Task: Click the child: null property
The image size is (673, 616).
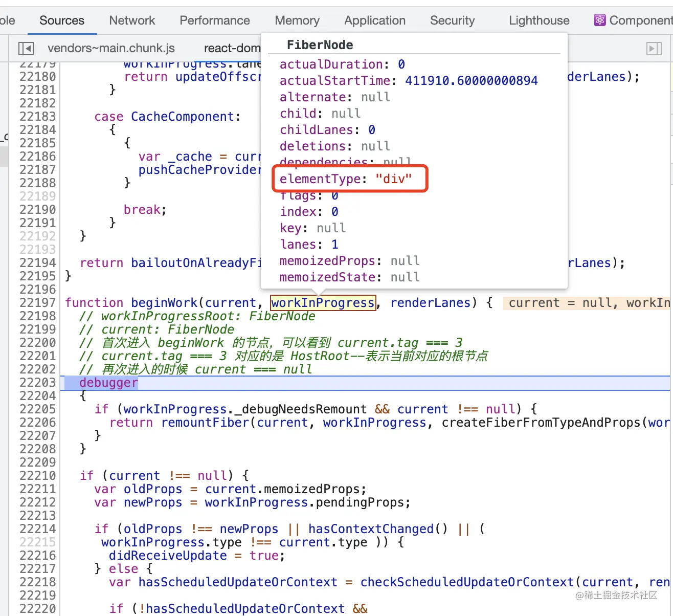Action: pos(320,114)
